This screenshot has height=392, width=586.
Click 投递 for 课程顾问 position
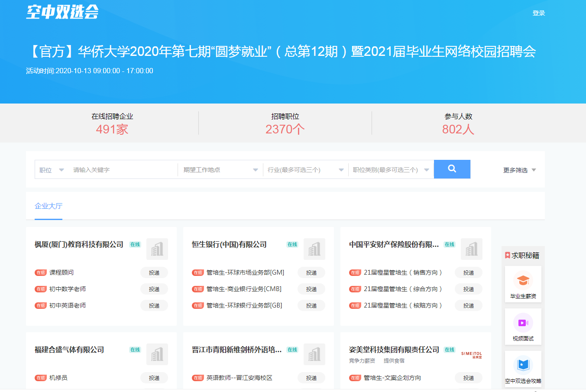(154, 273)
